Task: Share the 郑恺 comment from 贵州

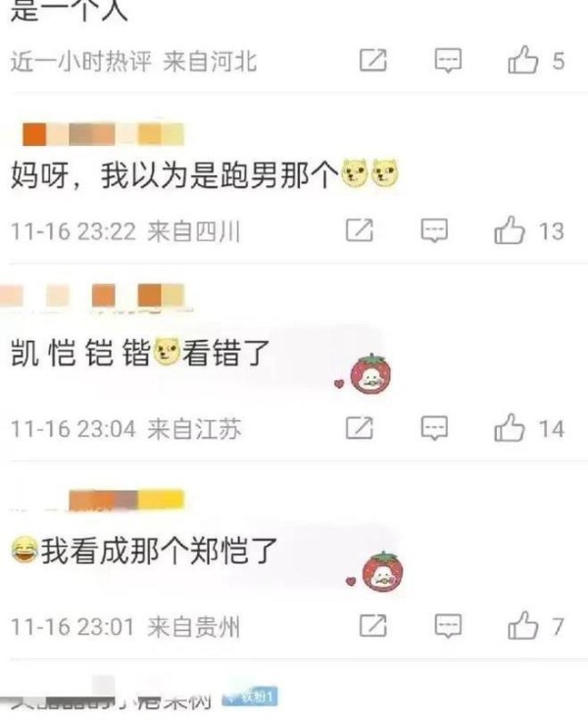Action: (x=372, y=625)
